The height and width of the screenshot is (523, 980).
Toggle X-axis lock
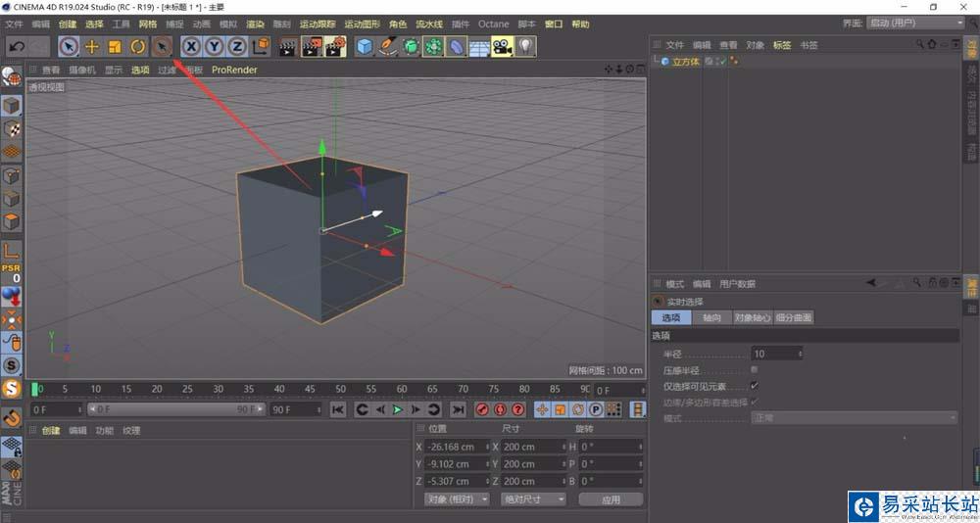coord(191,46)
